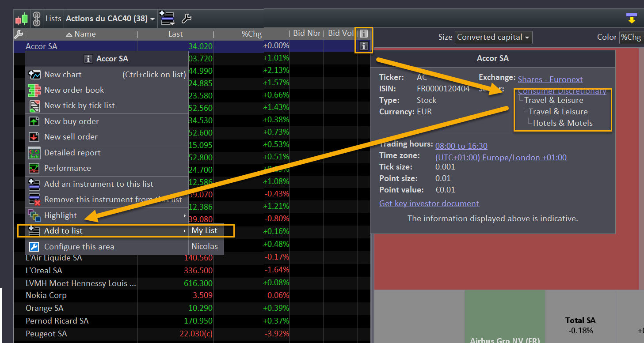Click the green New buy order icon
The image size is (644, 343).
point(34,121)
